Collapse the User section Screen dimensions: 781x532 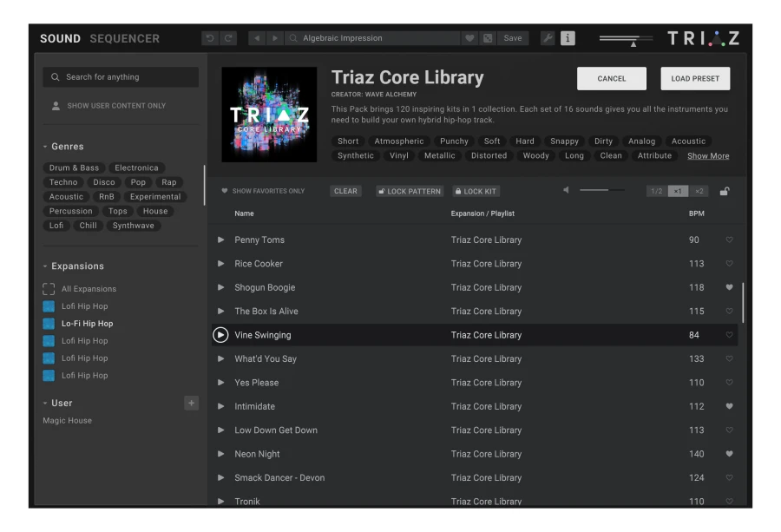coord(45,403)
